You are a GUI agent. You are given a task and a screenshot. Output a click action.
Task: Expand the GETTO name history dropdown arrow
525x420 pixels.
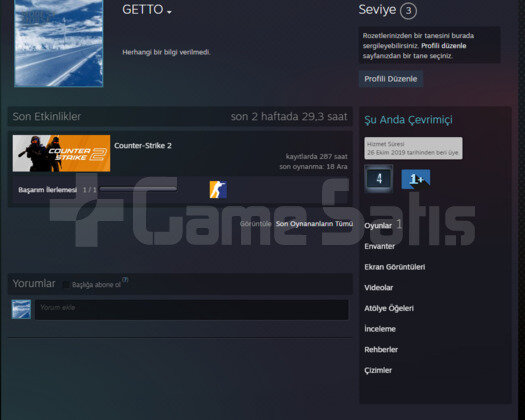point(169,12)
